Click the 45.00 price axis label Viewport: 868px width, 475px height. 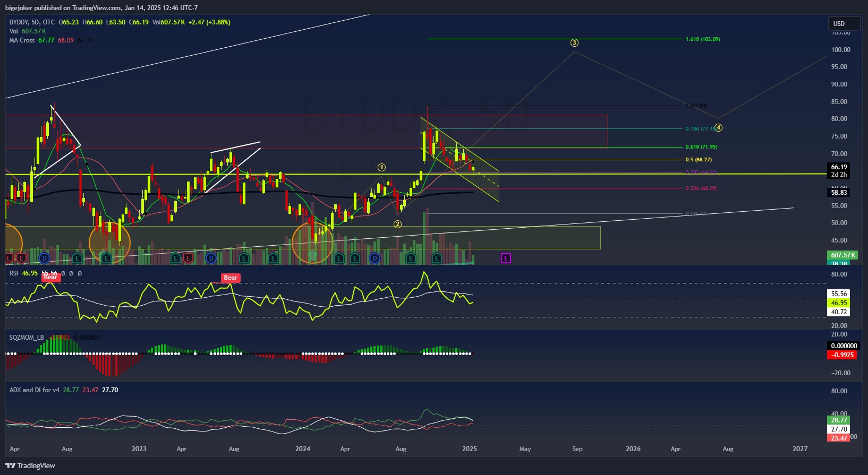coord(839,240)
